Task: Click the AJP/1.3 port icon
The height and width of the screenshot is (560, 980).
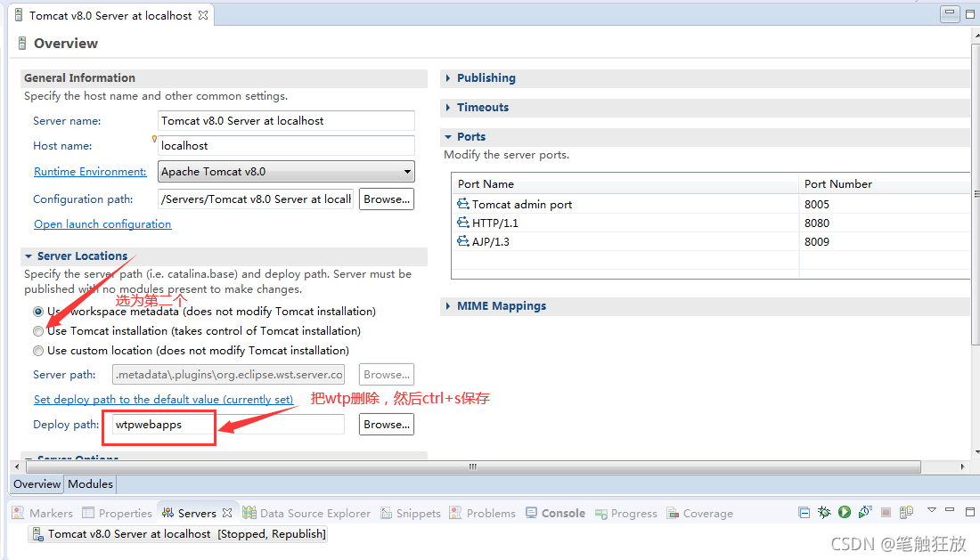Action: 463,241
